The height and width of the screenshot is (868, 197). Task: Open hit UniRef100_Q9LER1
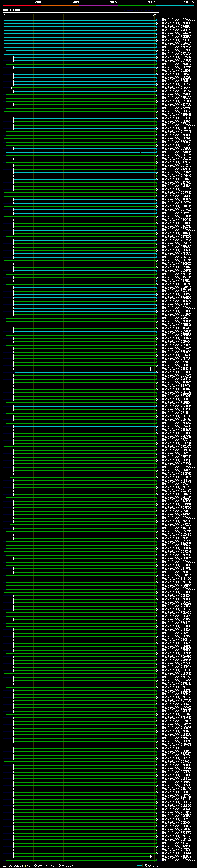[x=177, y=30]
